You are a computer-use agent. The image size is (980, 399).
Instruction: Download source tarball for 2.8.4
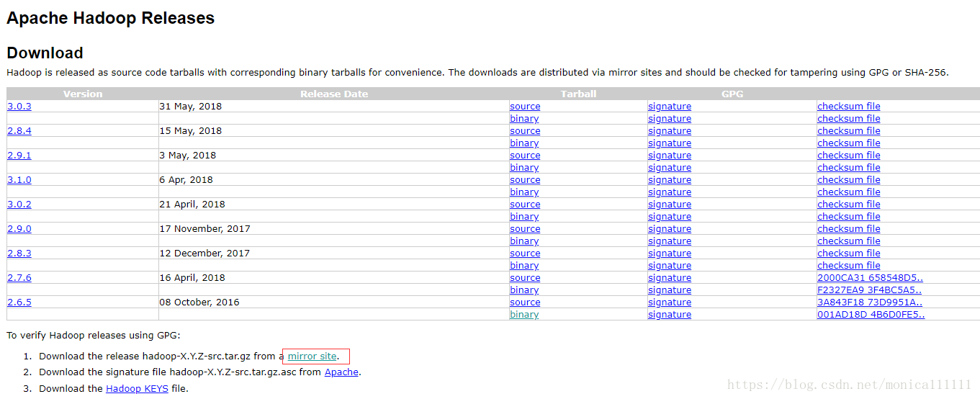pyautogui.click(x=525, y=131)
